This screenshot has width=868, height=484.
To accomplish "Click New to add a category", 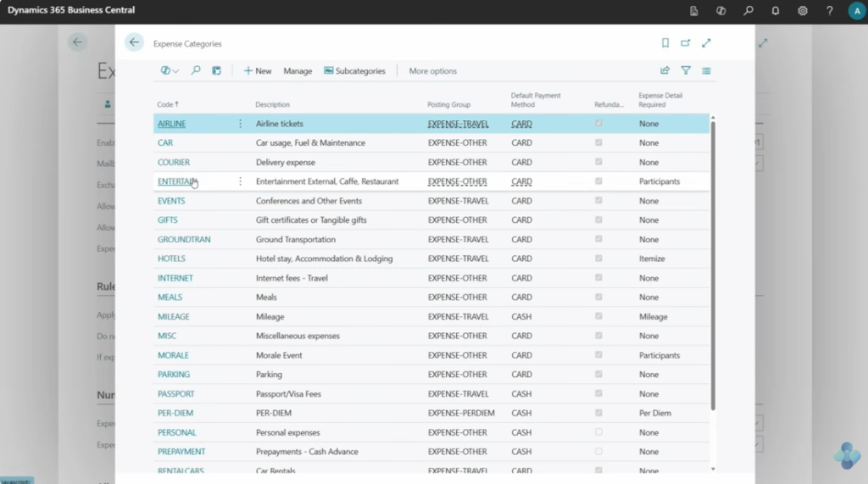I will coord(258,71).
